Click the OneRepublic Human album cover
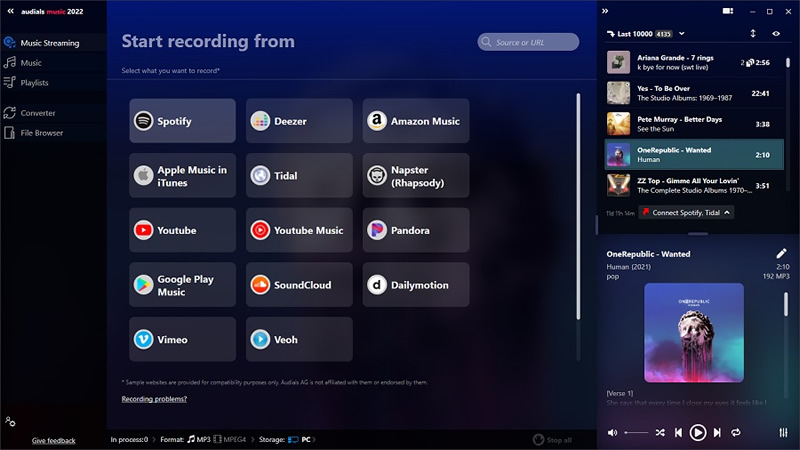Screen dimensions: 800x450 [694, 333]
